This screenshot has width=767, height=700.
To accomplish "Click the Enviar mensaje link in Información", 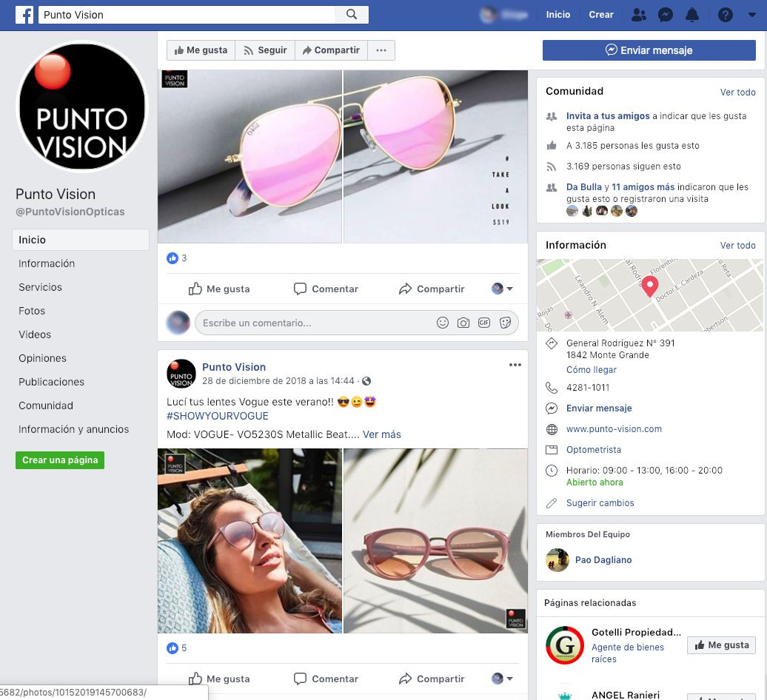I will [599, 408].
